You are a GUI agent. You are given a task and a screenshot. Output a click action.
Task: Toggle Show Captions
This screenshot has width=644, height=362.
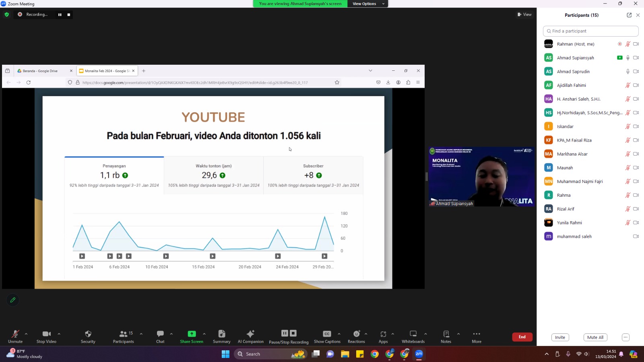327,334
